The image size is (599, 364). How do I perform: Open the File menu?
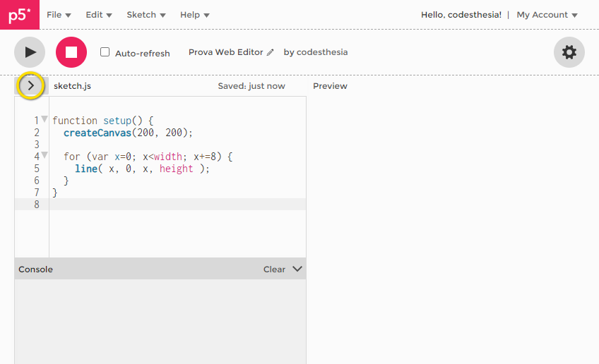pyautogui.click(x=59, y=15)
